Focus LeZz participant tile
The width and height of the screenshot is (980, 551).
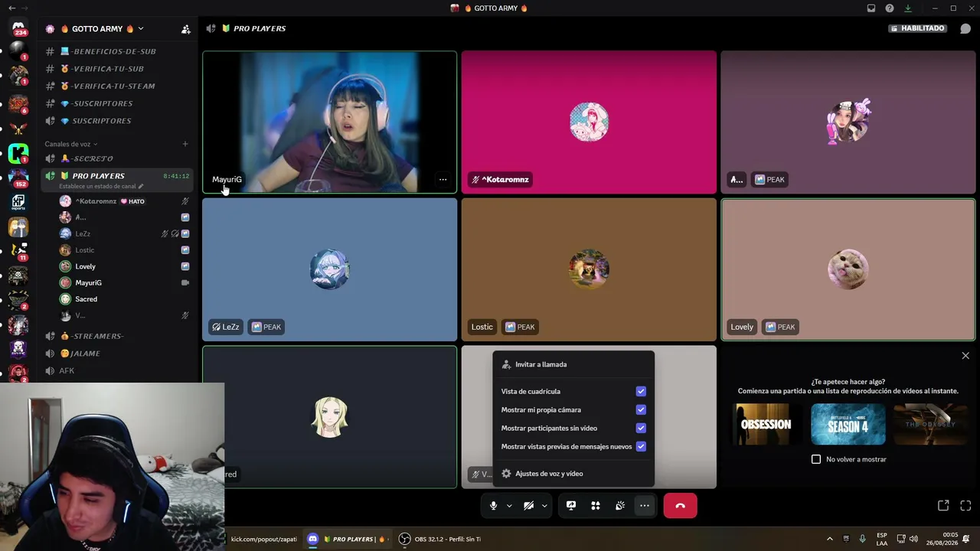pos(330,269)
